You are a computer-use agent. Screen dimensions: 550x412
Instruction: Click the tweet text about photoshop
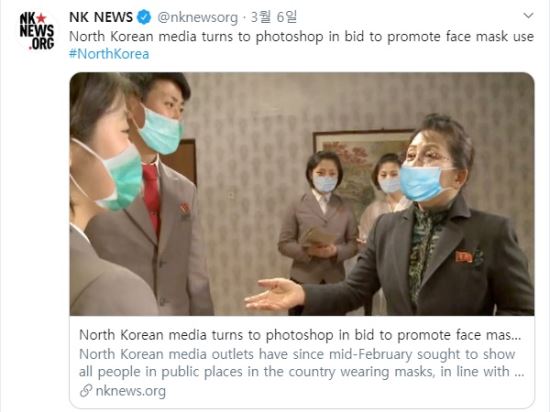[301, 36]
